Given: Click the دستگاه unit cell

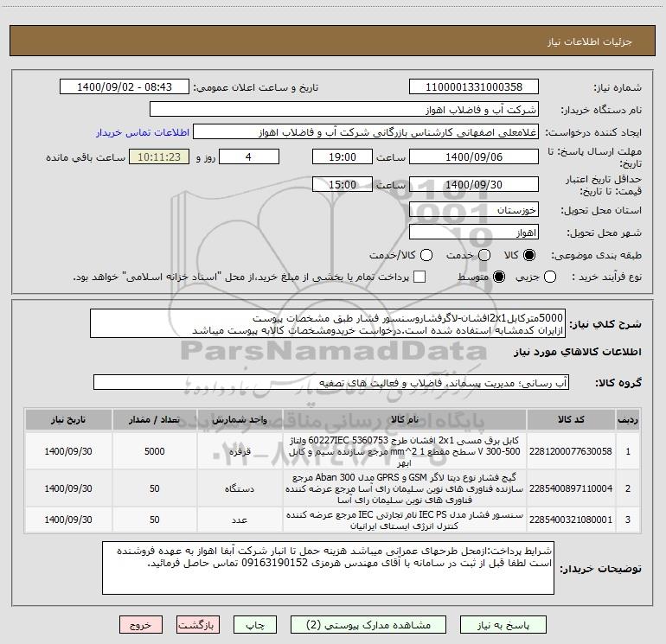Looking at the screenshot, I should click(240, 488).
